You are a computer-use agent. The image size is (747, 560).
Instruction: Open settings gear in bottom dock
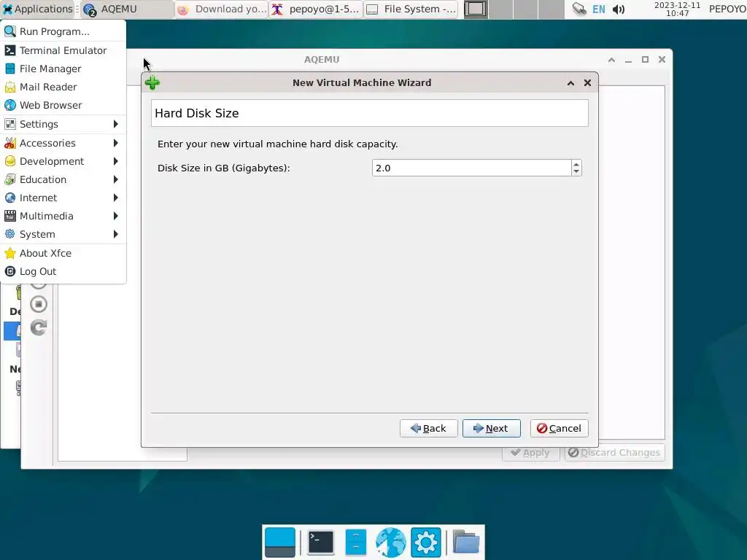click(426, 542)
